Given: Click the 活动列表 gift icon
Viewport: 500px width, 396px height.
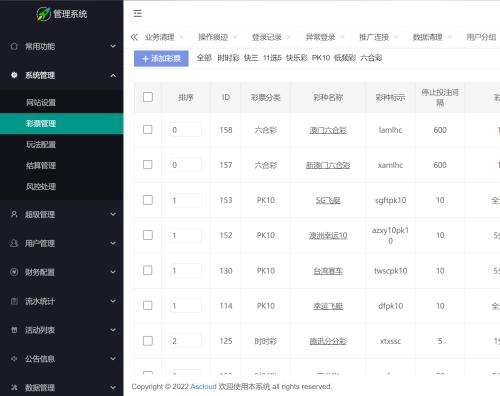Looking at the screenshot, I should click(14, 330).
